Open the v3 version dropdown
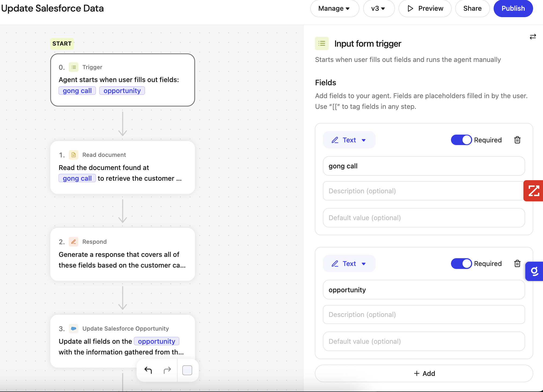The image size is (543, 392). 379,9
